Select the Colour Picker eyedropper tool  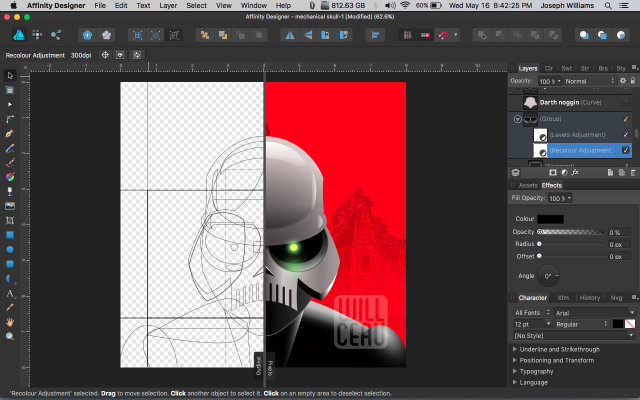point(10,307)
